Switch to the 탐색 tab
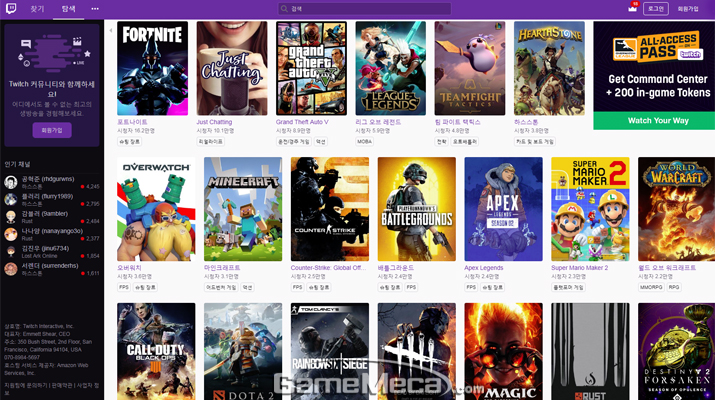715x400 pixels. point(68,8)
